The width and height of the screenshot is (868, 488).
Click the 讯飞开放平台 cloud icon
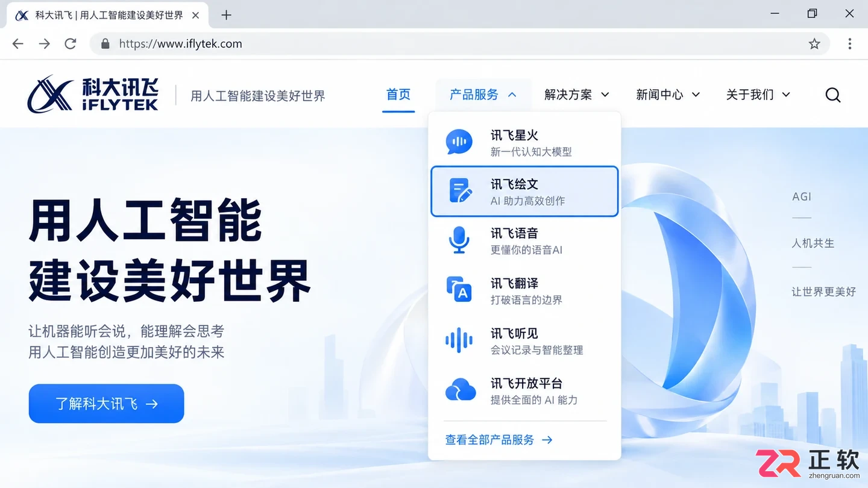(461, 390)
